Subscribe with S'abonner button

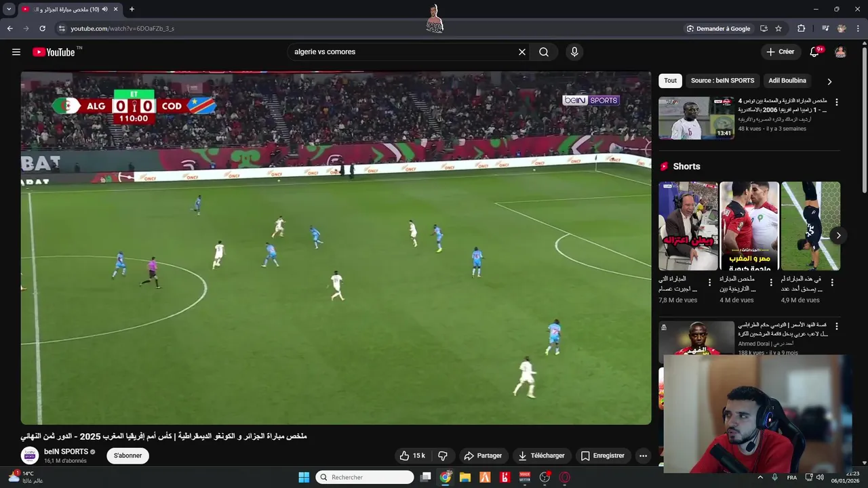127,455
